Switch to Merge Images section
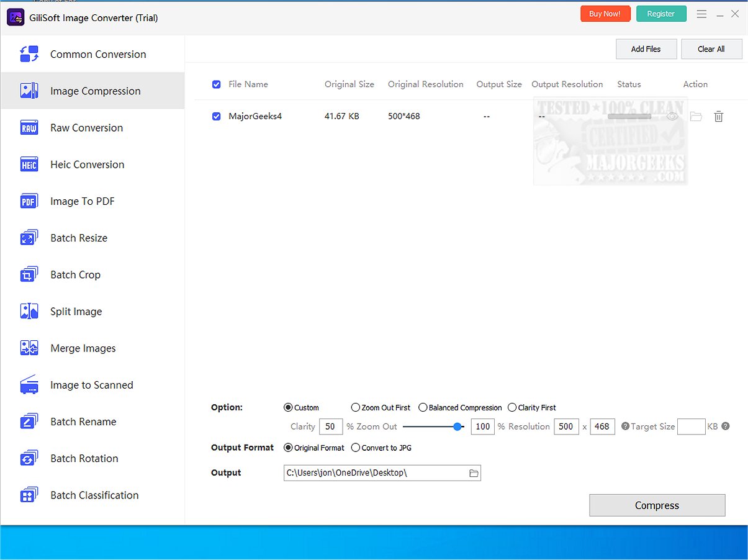This screenshot has height=560, width=748. (92, 348)
